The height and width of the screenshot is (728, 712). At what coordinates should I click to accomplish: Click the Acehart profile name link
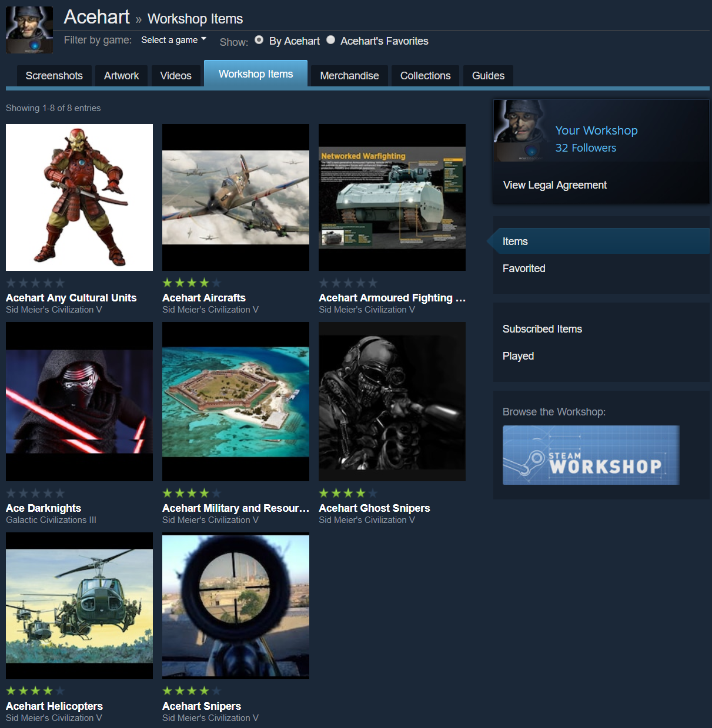[96, 17]
